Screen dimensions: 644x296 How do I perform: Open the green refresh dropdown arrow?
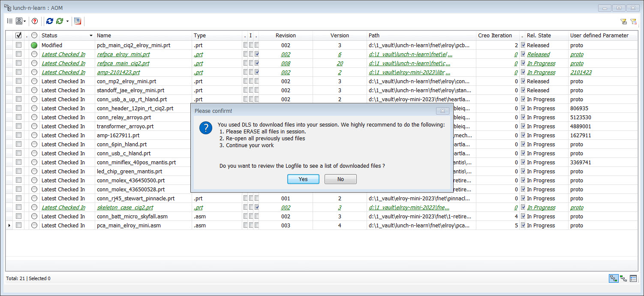pyautogui.click(x=67, y=21)
